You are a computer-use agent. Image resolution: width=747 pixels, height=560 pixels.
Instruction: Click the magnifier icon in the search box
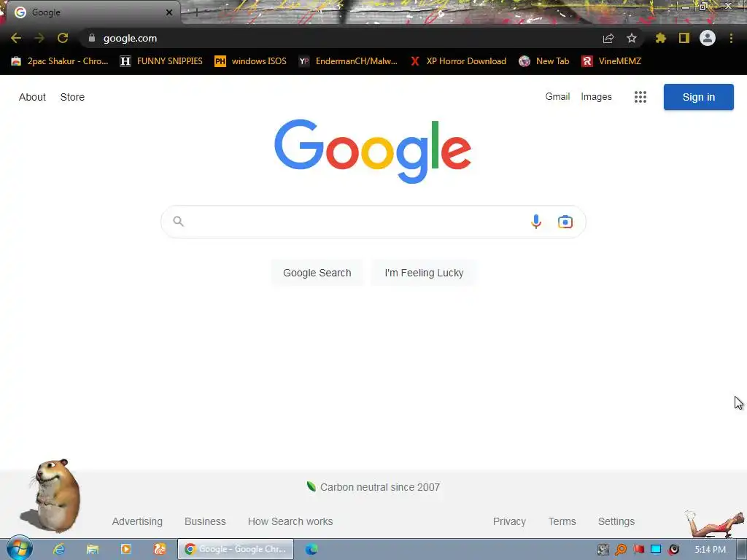coord(178,222)
